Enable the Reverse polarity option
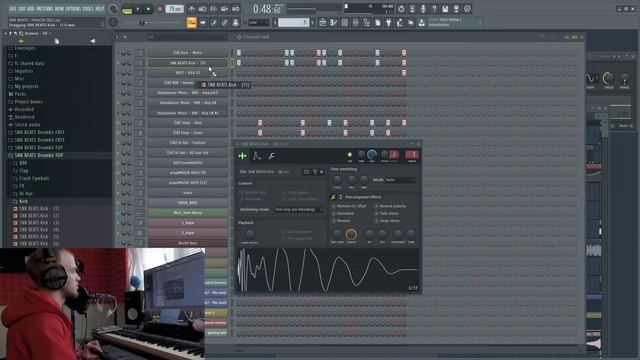The image size is (640, 360). (x=390, y=206)
